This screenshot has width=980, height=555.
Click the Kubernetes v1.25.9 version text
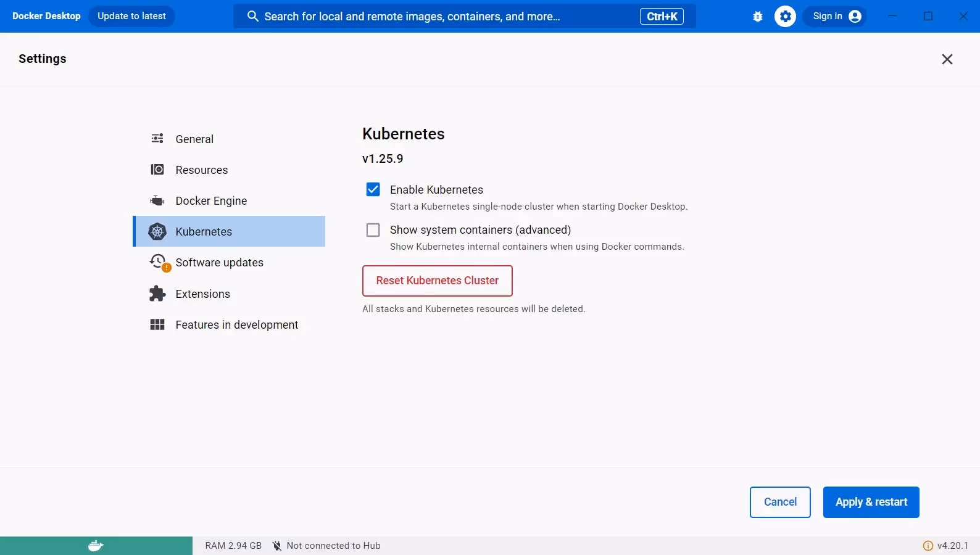[x=383, y=158]
